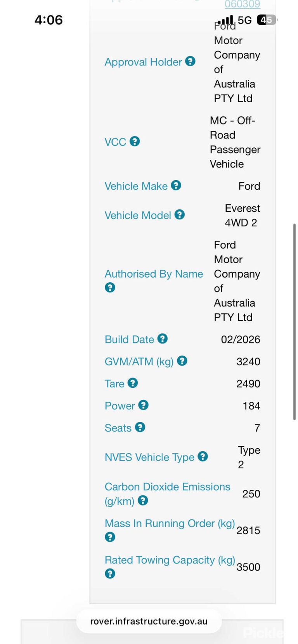Select the Vehicle Make label
298x644 pixels.
(136, 186)
